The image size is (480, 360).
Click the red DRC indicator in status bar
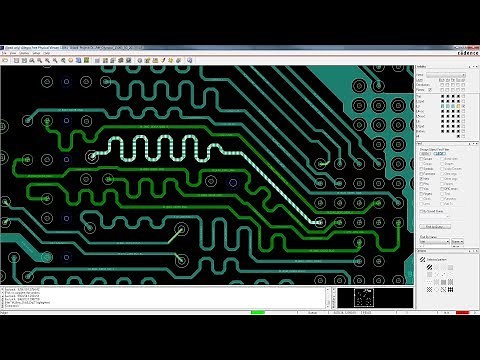[462, 312]
